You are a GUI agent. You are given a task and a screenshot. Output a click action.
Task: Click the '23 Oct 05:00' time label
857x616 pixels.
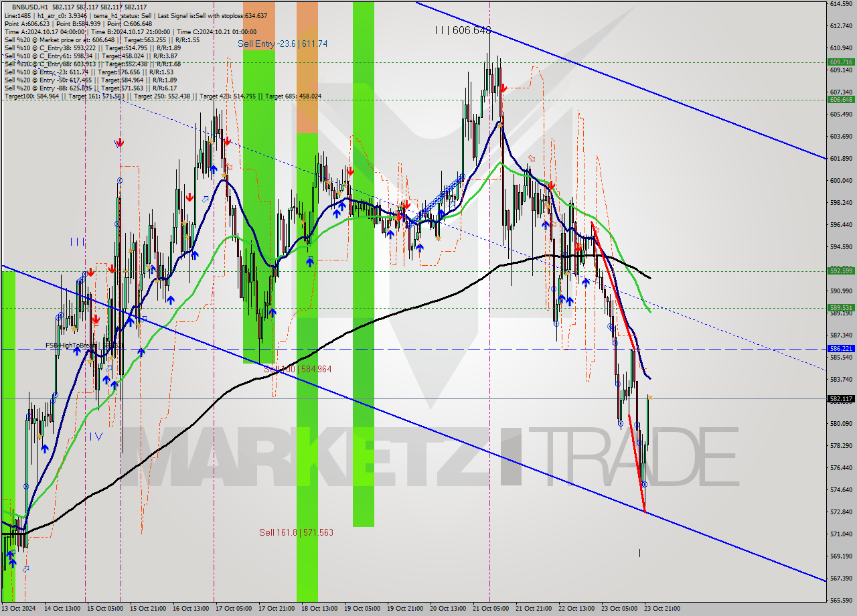(x=620, y=609)
